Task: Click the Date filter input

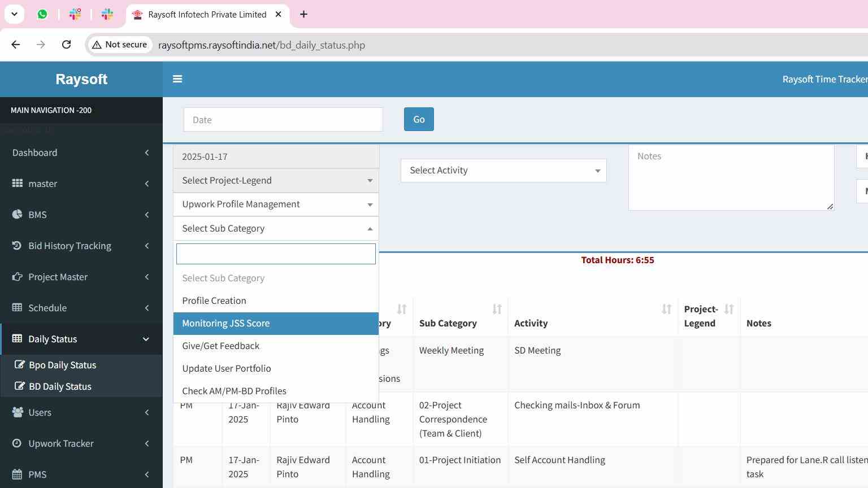Action: pyautogui.click(x=283, y=120)
